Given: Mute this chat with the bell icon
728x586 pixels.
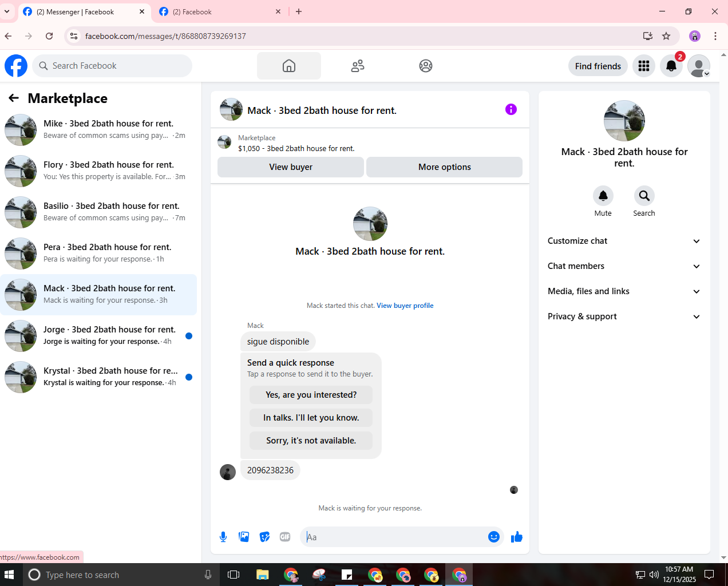Looking at the screenshot, I should [603, 196].
